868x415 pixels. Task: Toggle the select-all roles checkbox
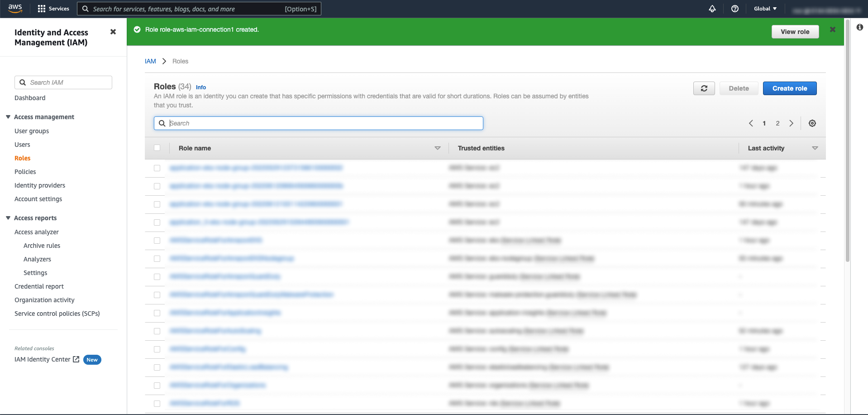point(157,148)
